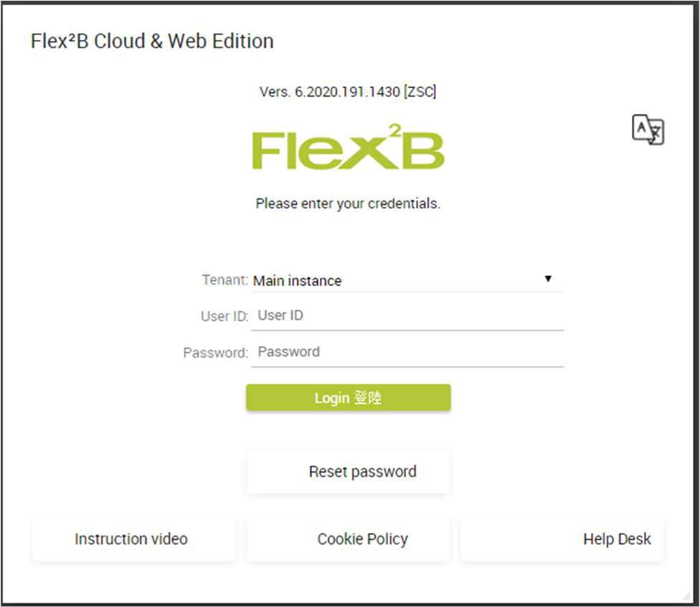Click the 'User ID:' field label
This screenshot has height=607, width=700.
(x=224, y=316)
